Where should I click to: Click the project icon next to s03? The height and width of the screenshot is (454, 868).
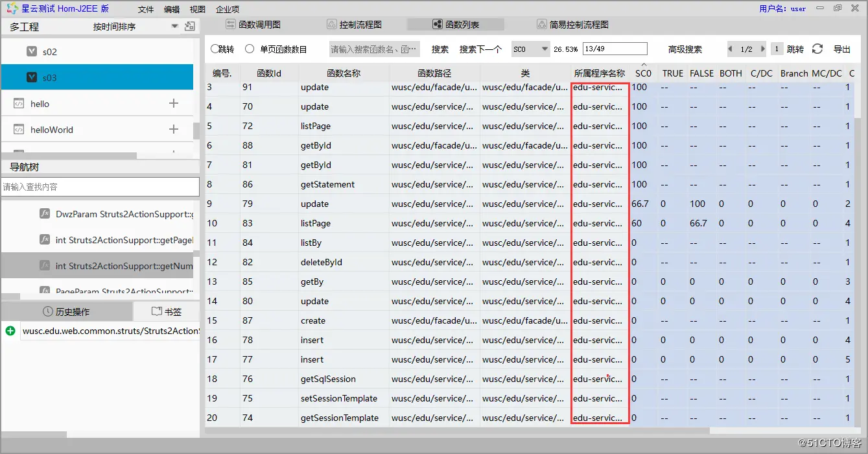[x=32, y=77]
